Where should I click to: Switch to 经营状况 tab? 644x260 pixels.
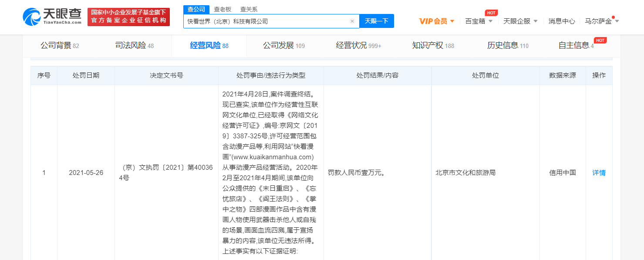tap(358, 45)
